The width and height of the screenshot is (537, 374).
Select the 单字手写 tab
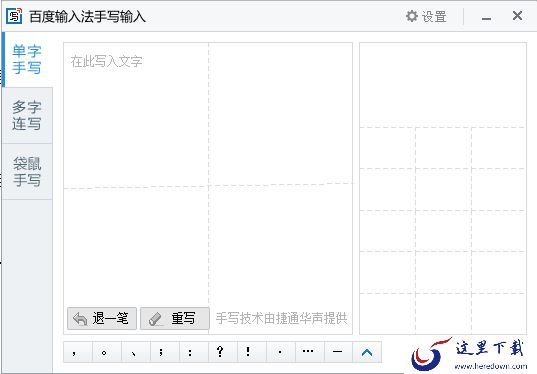(x=27, y=60)
